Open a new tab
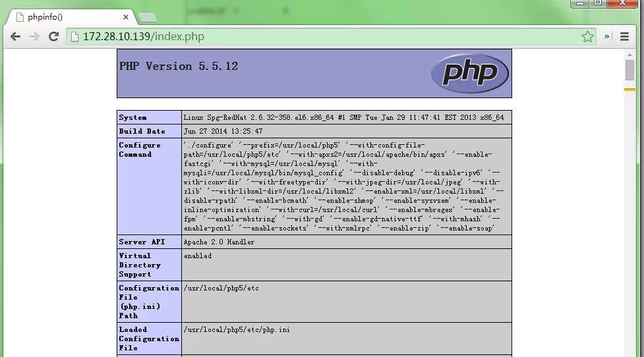Viewport: 644px width, 357px height. (148, 18)
